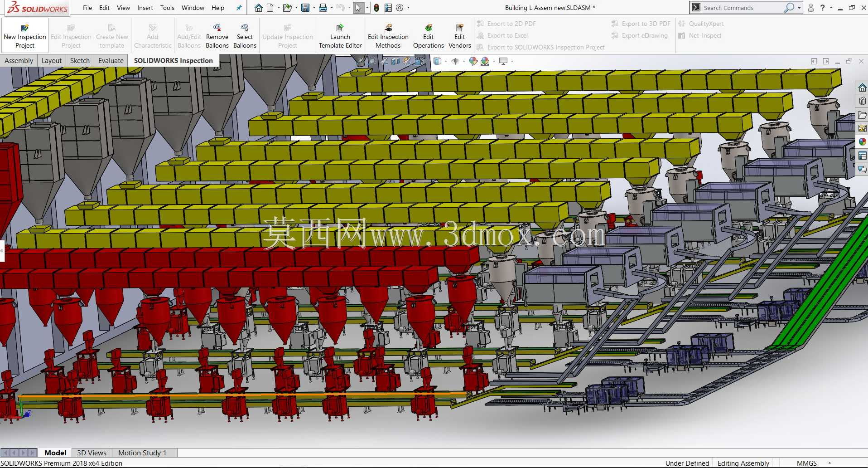Viewport: 868px width, 468px height.
Task: Open the File menu
Action: click(87, 8)
